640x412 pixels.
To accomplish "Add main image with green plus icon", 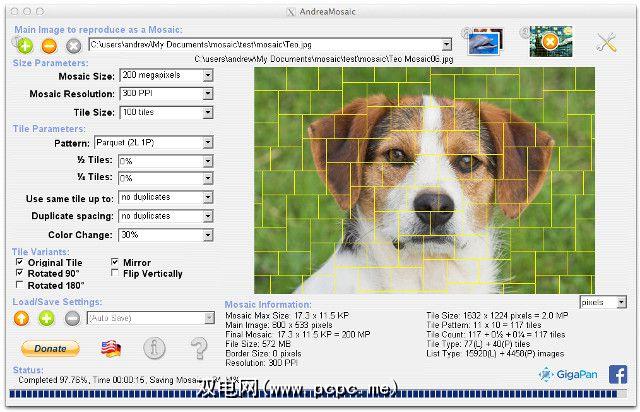I will [25, 45].
